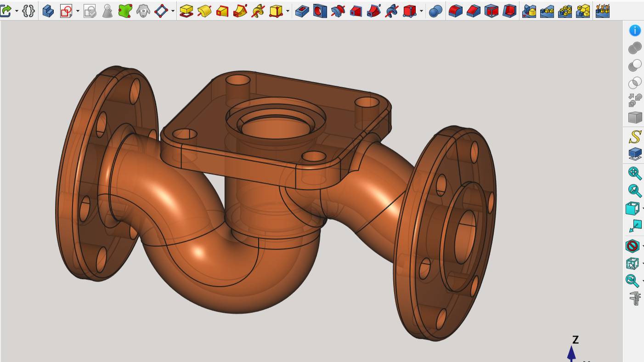Viewport: 644px width, 362px height.
Task: Select center bore of the right flange
Action: (465, 237)
